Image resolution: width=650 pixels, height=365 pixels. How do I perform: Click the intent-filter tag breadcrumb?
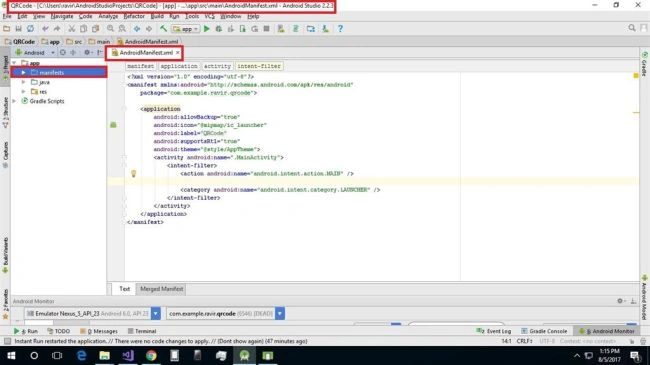pyautogui.click(x=259, y=66)
